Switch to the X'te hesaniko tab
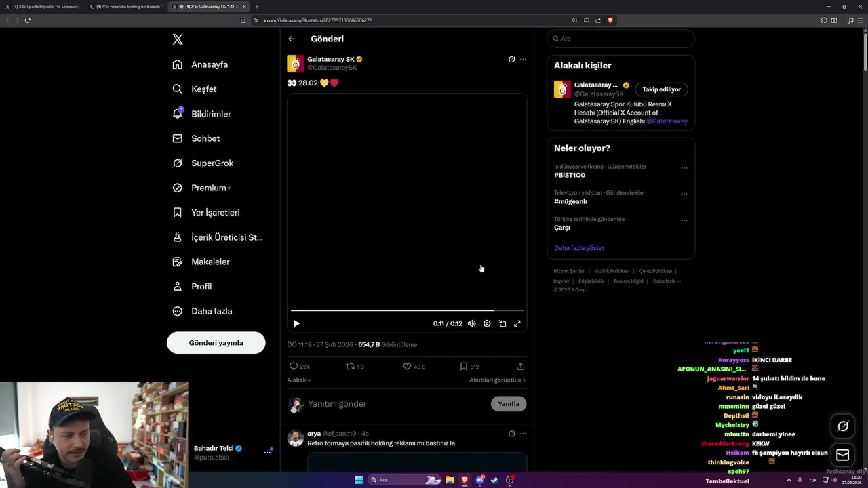Screen dimensions: 868x488 (125, 7)
